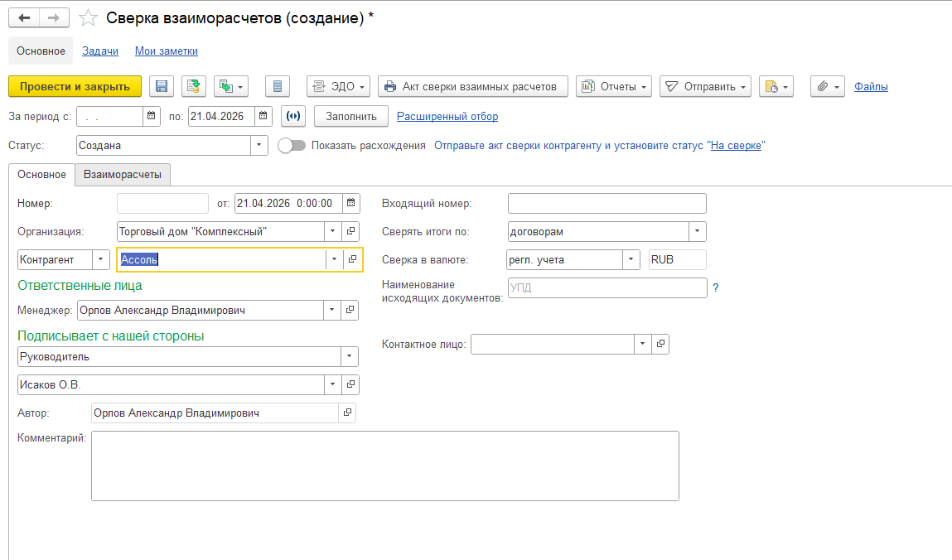Image resolution: width=952 pixels, height=560 pixels.
Task: Open calendar for document date field
Action: tap(351, 203)
